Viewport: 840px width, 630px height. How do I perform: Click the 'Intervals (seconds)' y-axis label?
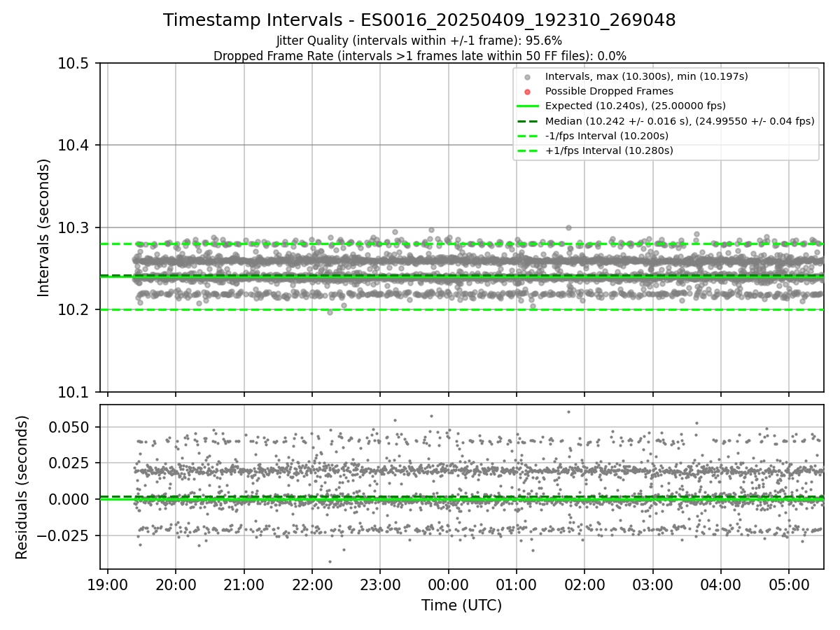click(44, 227)
